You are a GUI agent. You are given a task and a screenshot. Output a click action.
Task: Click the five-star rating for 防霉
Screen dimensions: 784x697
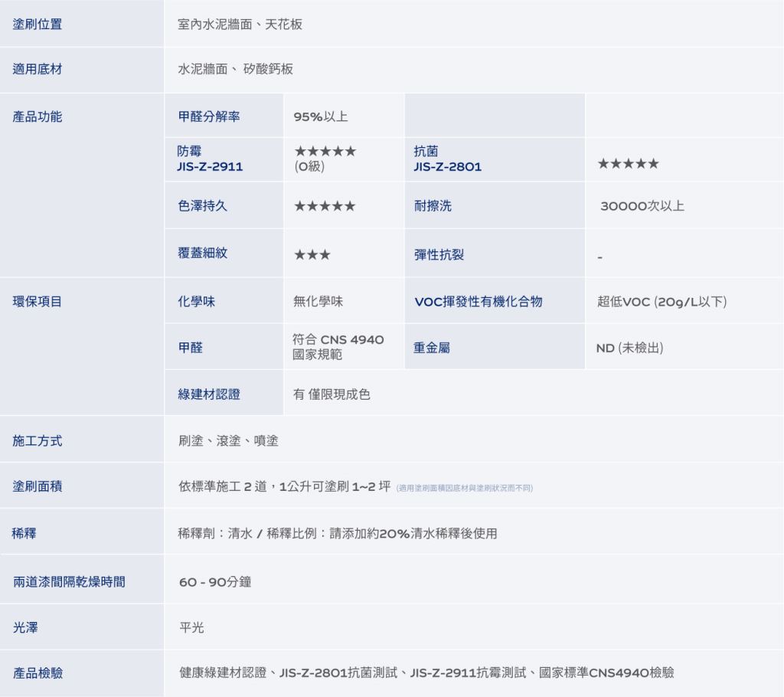[x=325, y=152]
